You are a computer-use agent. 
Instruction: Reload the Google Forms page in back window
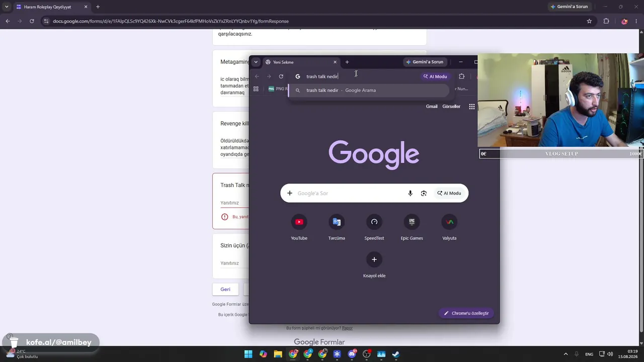click(32, 21)
